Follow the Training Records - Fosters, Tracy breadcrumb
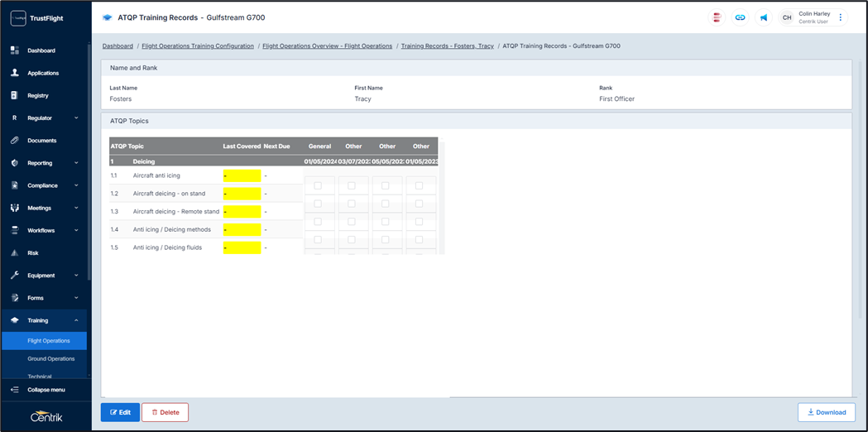 [447, 46]
